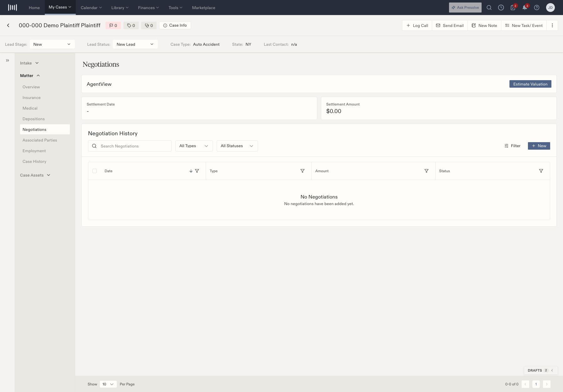This screenshot has height=392, width=563.
Task: Toggle Date column sort arrow
Action: tap(191, 171)
